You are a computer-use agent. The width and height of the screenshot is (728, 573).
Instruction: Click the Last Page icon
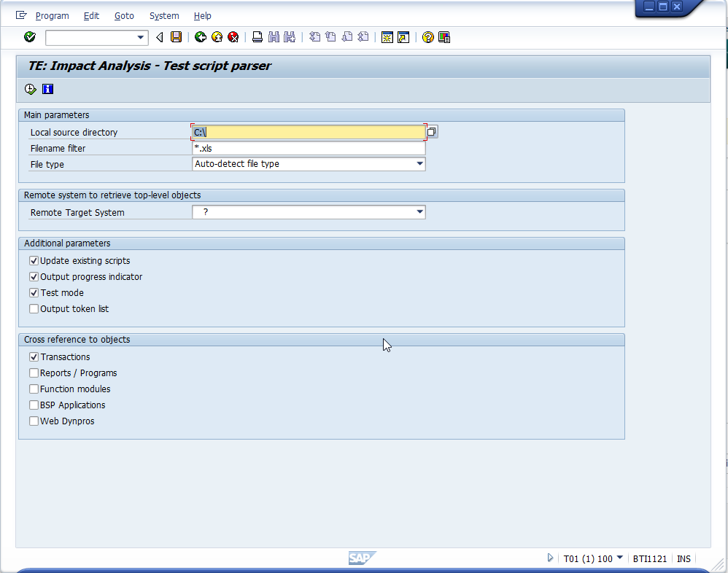pyautogui.click(x=363, y=37)
